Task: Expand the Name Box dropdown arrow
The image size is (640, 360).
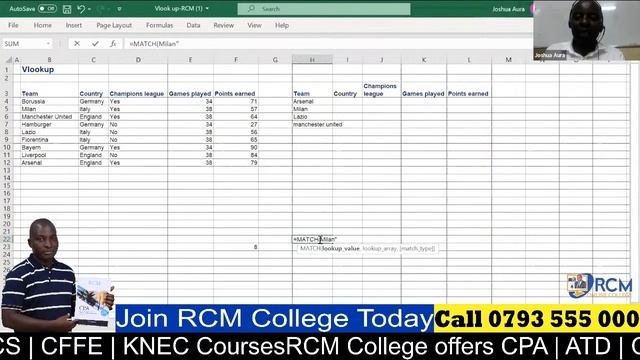Action: click(48, 44)
